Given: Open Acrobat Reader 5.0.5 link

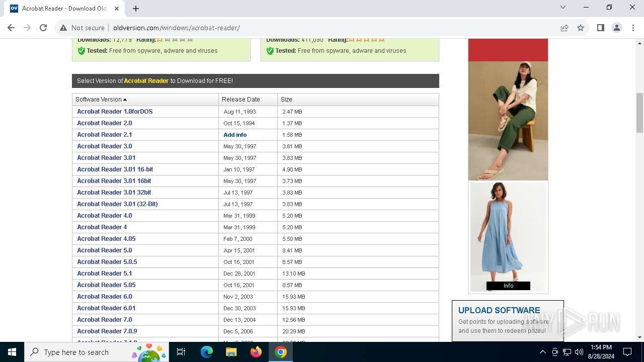Looking at the screenshot, I should [107, 262].
